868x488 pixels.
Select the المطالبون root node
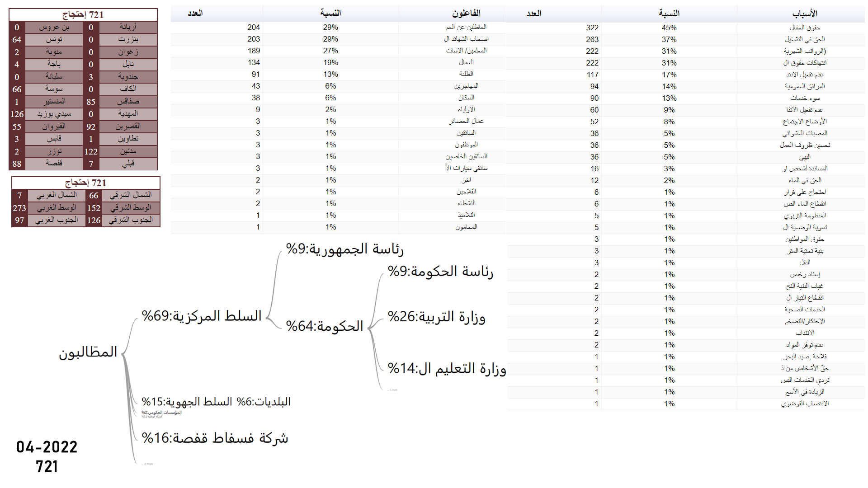coord(88,352)
